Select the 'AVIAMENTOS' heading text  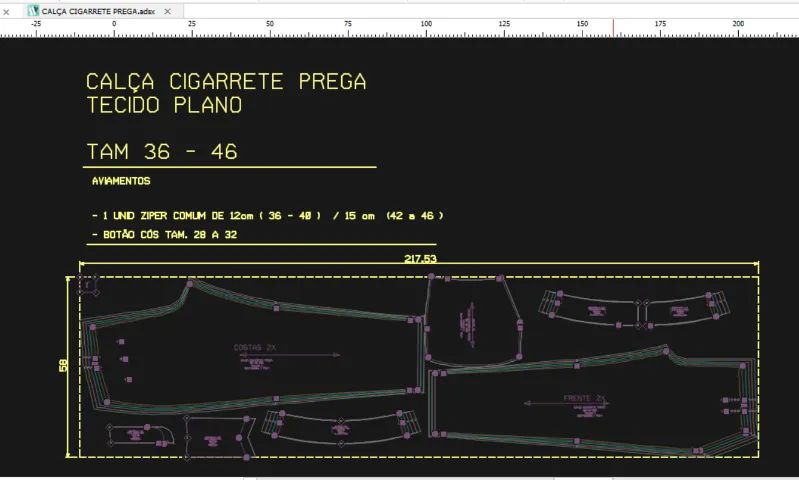tap(121, 181)
